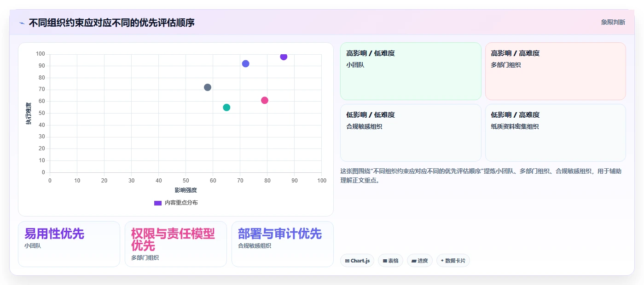This screenshot has height=285, width=644.
Task: Select the 进度 tag chip
Action: pos(420,261)
